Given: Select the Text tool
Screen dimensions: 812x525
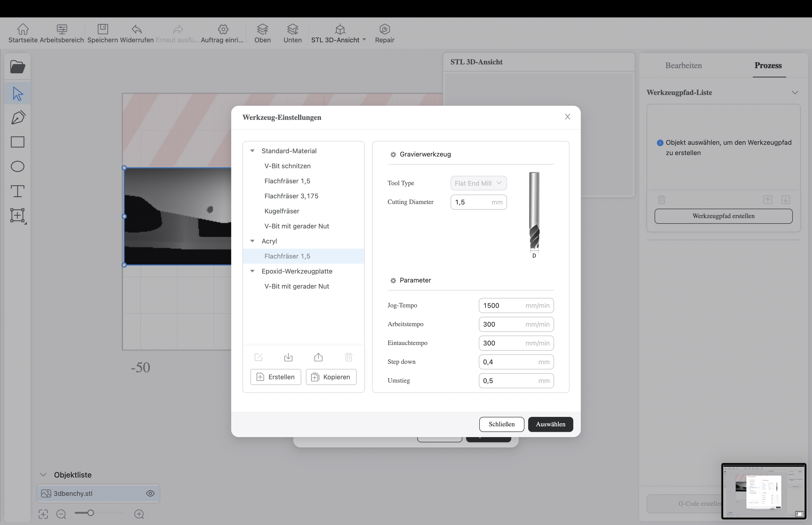Looking at the screenshot, I should [18, 191].
